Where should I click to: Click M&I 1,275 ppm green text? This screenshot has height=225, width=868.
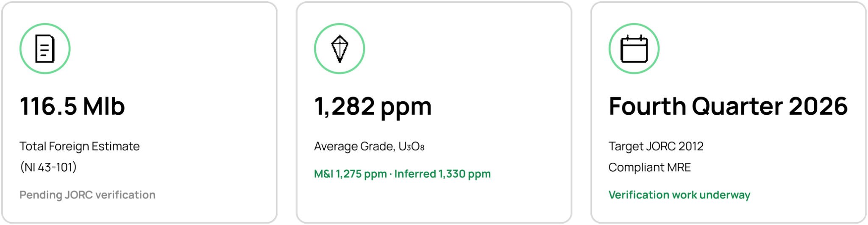tap(351, 174)
